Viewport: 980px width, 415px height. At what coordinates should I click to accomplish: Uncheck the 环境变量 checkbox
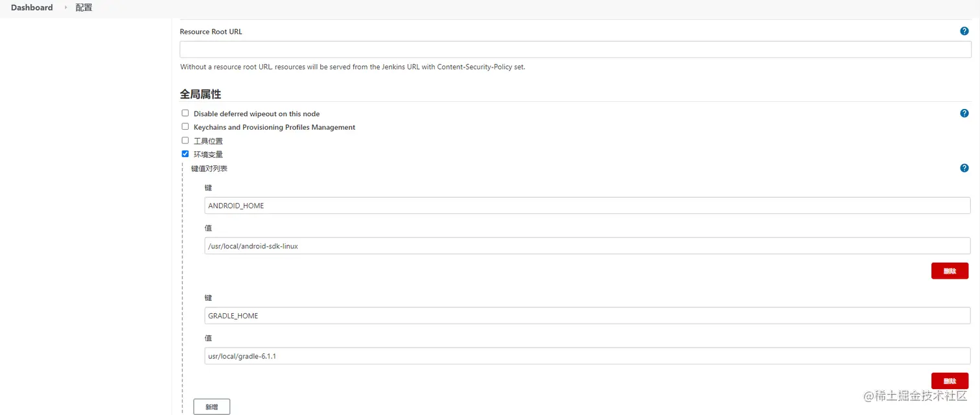185,154
